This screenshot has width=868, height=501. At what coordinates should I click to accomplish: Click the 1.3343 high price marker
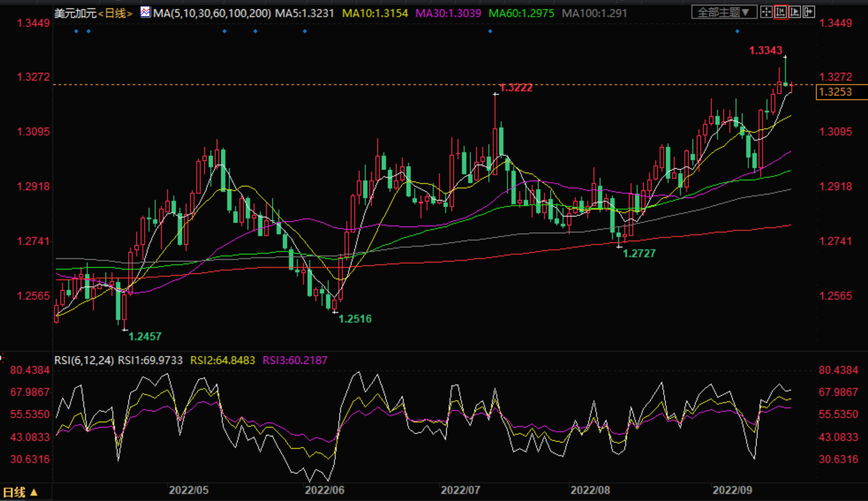(x=766, y=51)
